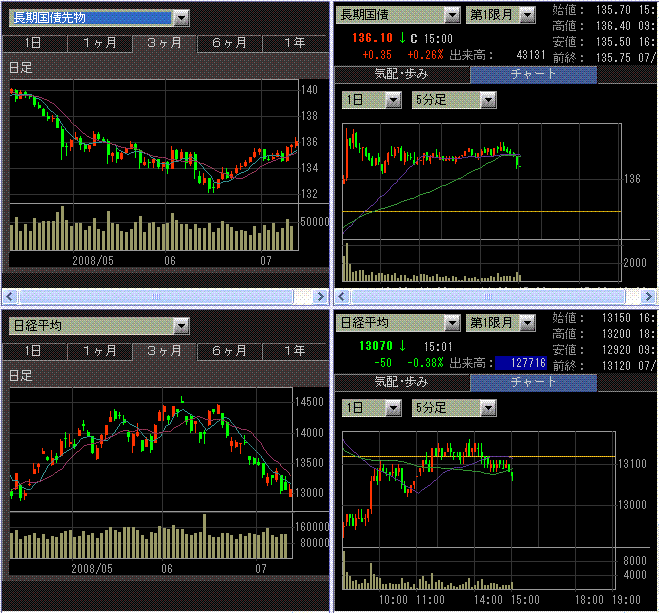The width and height of the screenshot is (659, 613).
Task: Click right scroll arrow under bond daily chart
Action: [321, 297]
